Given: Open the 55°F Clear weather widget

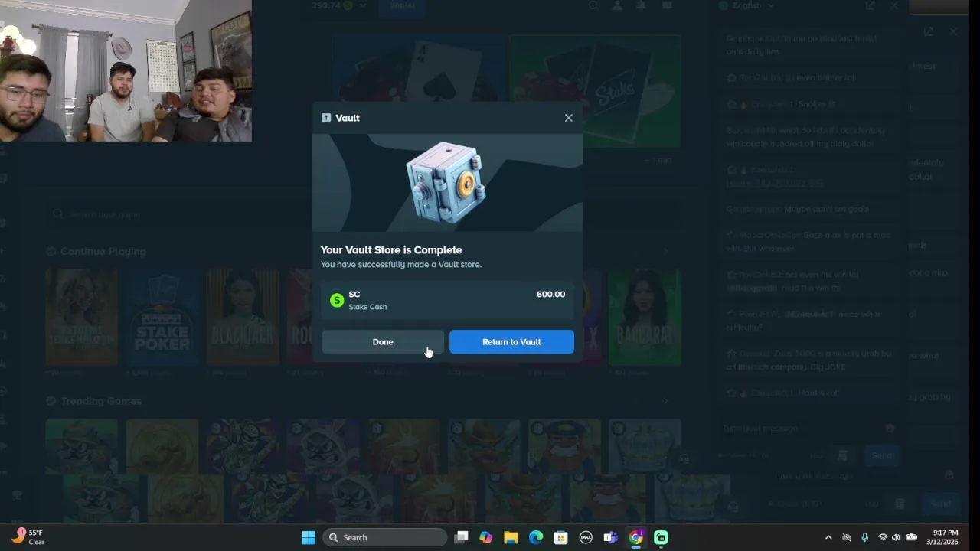Looking at the screenshot, I should (28, 536).
